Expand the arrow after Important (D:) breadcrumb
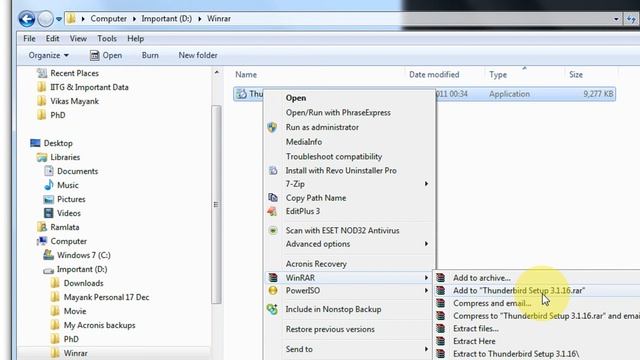Image resolution: width=640 pixels, height=360 pixels. pyautogui.click(x=200, y=19)
